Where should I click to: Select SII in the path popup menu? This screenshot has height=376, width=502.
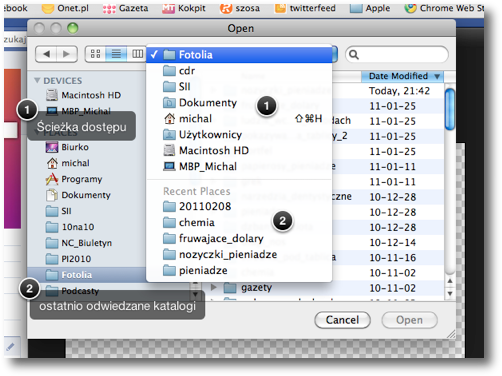click(239, 87)
